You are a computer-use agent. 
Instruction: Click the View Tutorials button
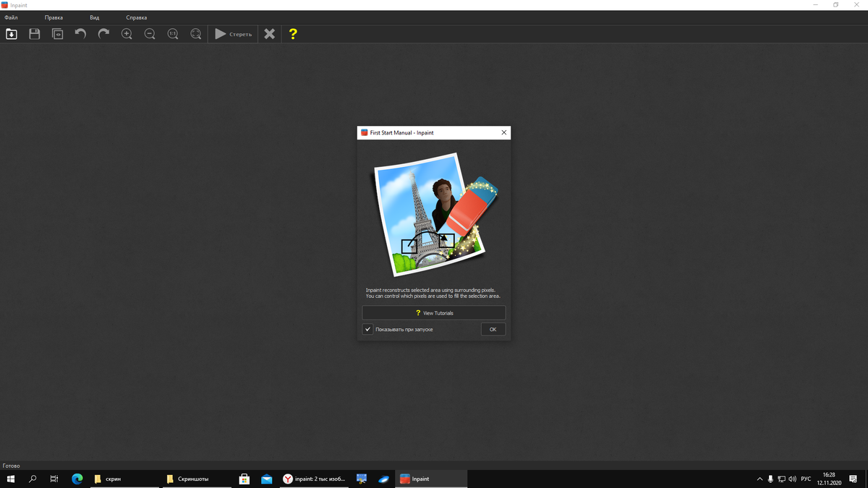click(x=434, y=313)
